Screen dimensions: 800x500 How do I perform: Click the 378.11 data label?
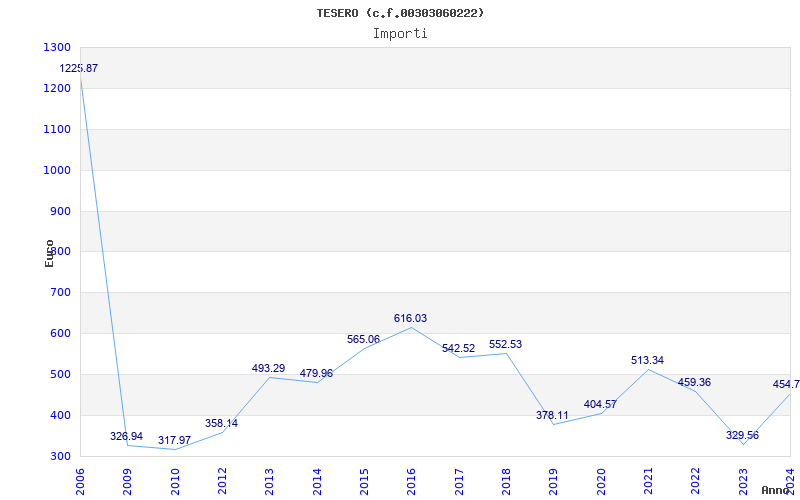tap(552, 415)
